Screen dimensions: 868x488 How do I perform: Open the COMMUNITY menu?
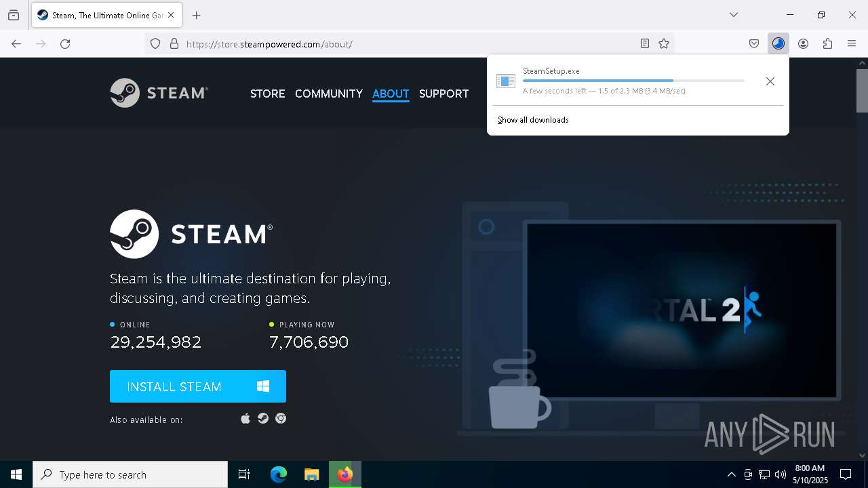point(329,94)
